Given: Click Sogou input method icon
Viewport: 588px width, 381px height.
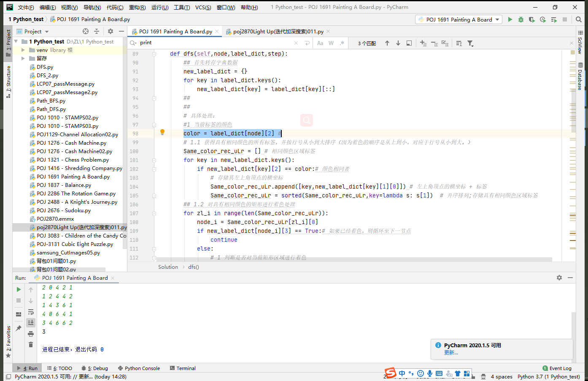Looking at the screenshot, I should (x=391, y=373).
